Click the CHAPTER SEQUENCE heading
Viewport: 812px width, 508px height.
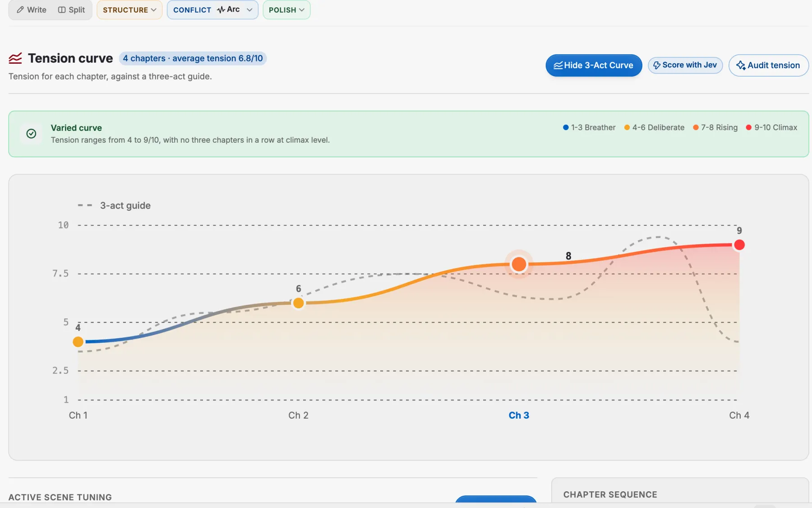pyautogui.click(x=610, y=494)
